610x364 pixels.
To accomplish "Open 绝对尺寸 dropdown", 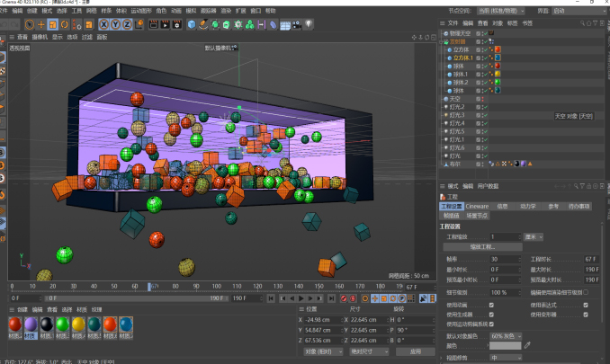I will coord(369,351).
